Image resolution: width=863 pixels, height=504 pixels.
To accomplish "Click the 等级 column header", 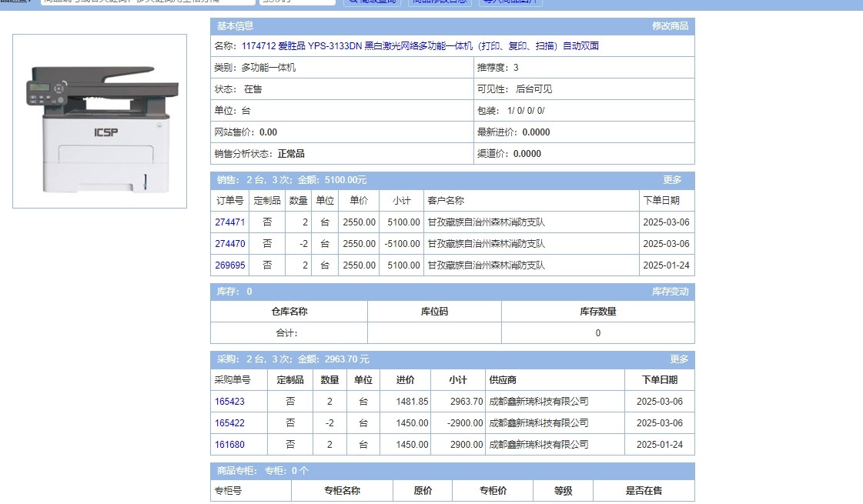I will (563, 491).
